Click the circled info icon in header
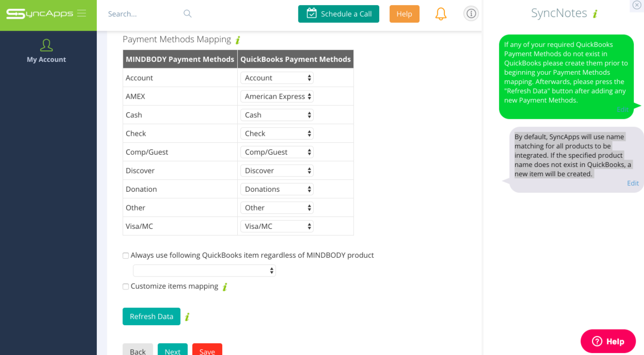644x355 pixels. tap(471, 14)
